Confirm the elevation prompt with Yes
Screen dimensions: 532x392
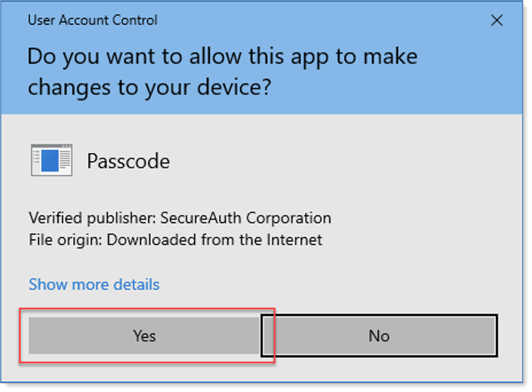(144, 336)
